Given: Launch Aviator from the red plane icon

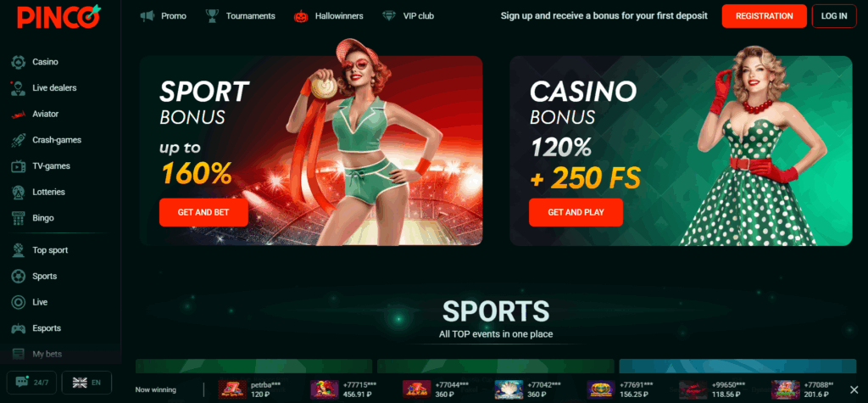Looking at the screenshot, I should tap(19, 115).
